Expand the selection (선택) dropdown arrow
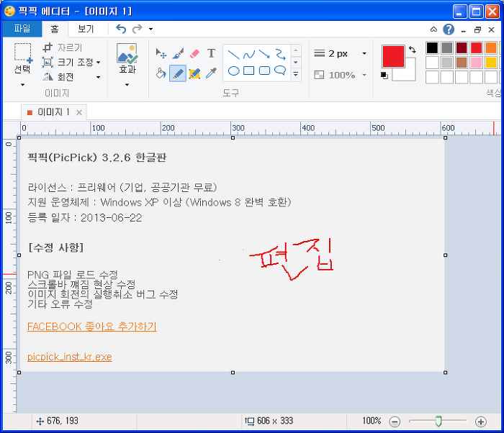Image resolution: width=504 pixels, height=433 pixels. coord(22,85)
